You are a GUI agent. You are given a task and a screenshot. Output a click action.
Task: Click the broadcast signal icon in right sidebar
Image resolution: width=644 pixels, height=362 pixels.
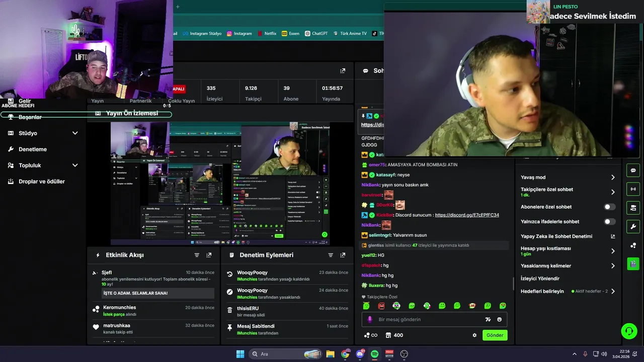pyautogui.click(x=633, y=189)
